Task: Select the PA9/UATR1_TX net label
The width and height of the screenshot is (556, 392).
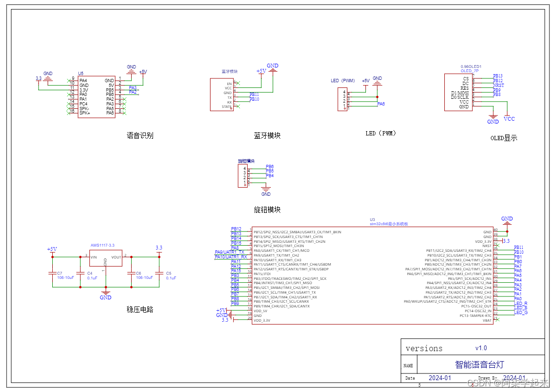Action: point(230,252)
